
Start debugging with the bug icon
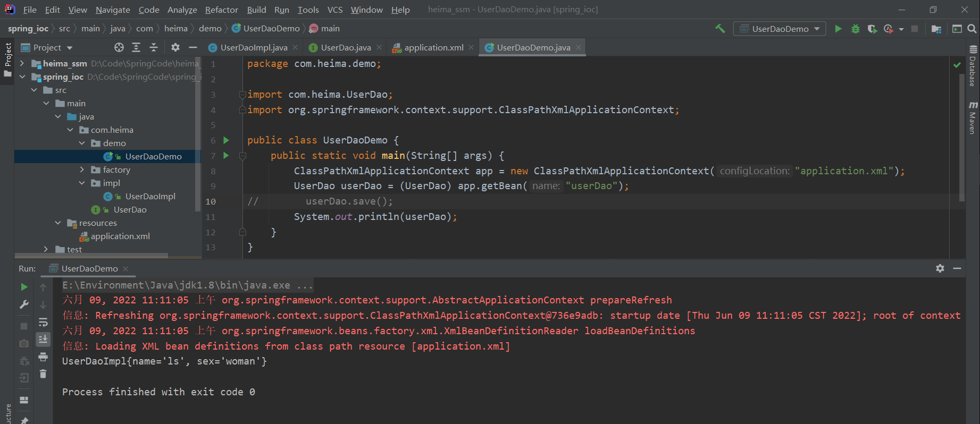coord(856,29)
